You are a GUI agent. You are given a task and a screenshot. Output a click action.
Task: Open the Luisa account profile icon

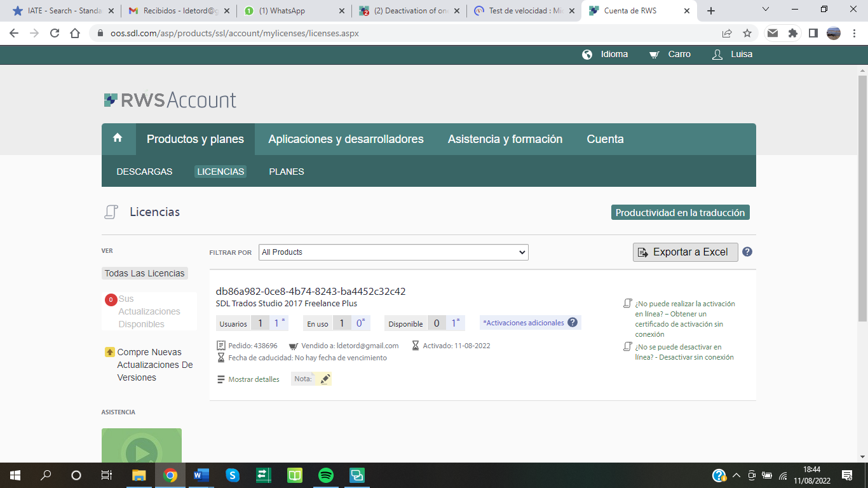[x=716, y=54]
